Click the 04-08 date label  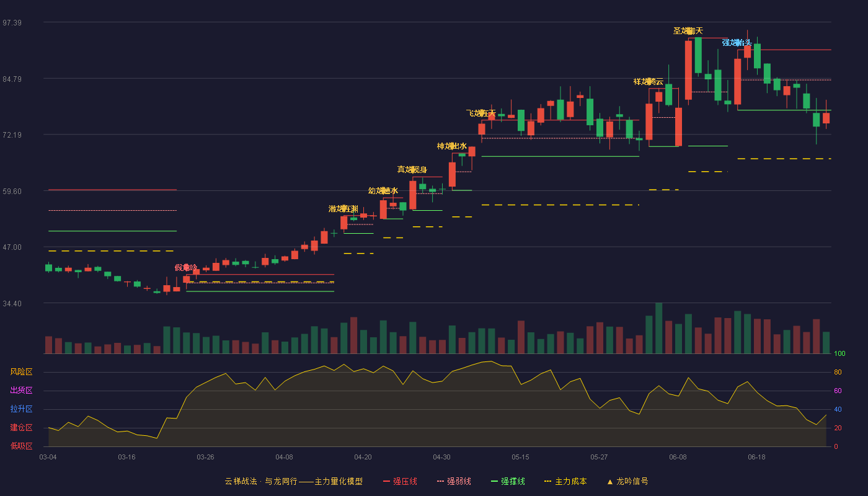click(284, 457)
